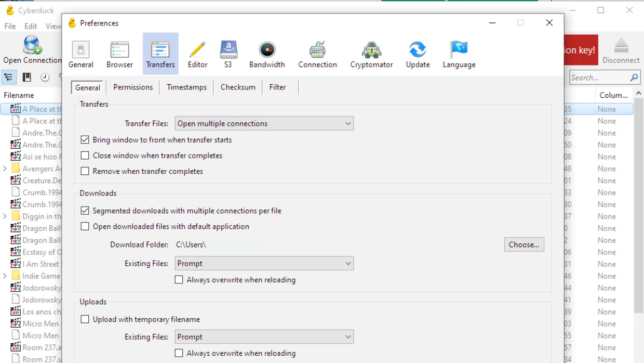Open Cryptomator preferences
The image size is (644, 363).
371,54
